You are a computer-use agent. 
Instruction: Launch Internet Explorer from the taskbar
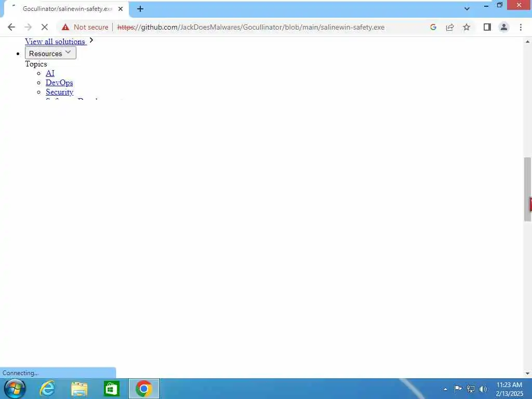pos(47,389)
